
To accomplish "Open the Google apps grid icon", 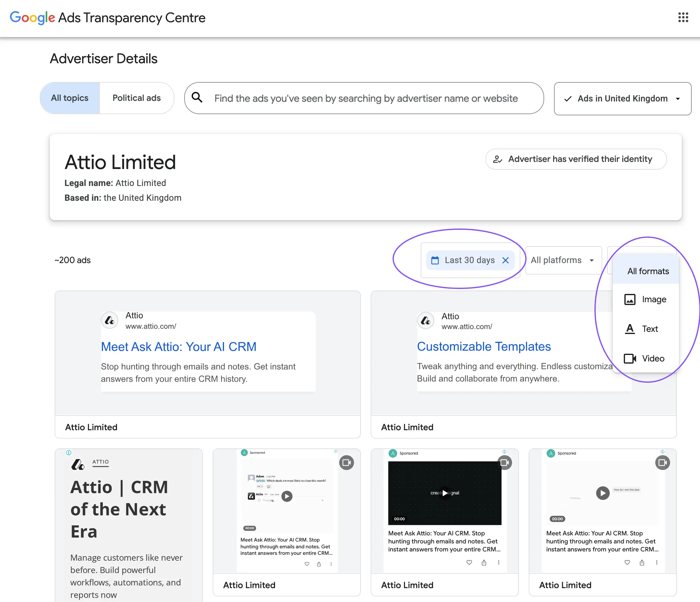I will coord(683,18).
